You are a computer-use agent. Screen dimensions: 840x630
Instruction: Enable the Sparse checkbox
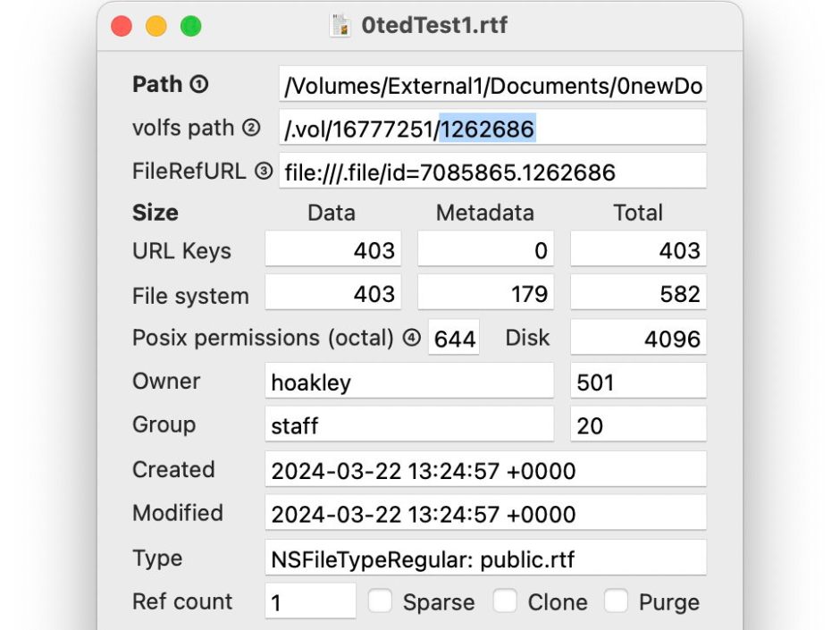(x=382, y=601)
